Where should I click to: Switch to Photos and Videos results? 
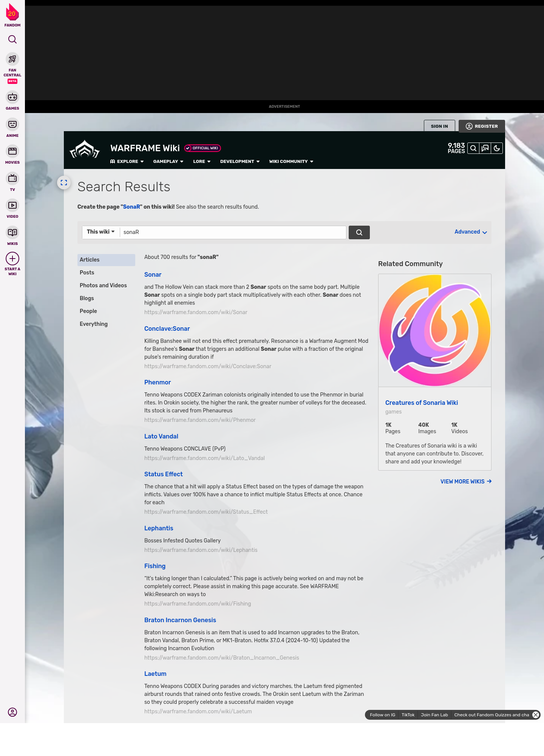(x=103, y=285)
